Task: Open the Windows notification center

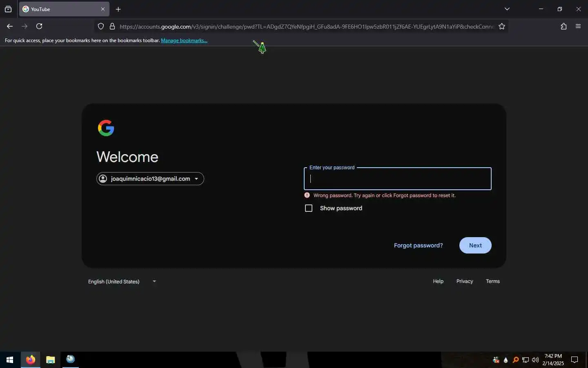Action: [x=575, y=360]
